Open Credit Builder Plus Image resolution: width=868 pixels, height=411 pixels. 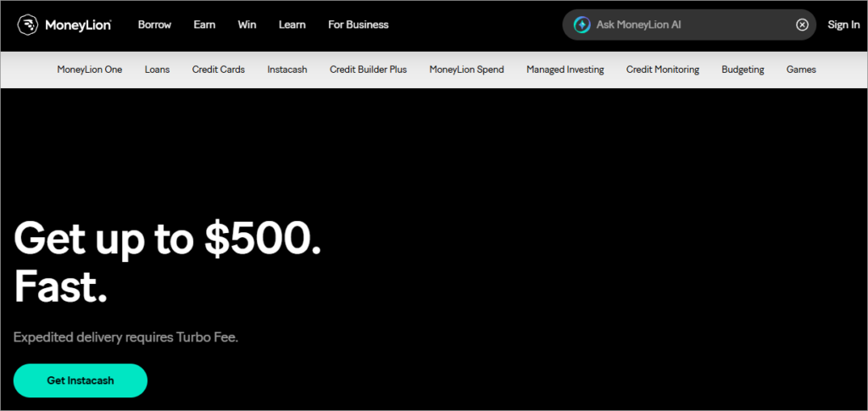pos(368,69)
